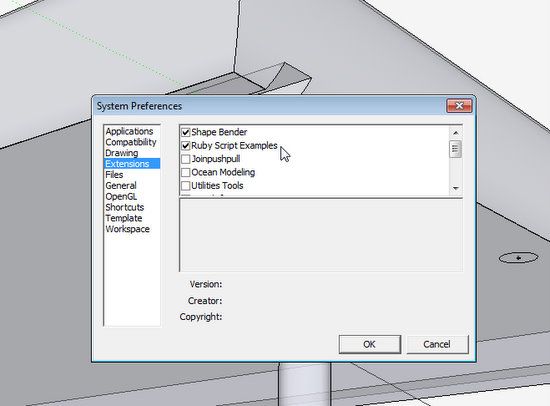Open the Workspace preferences category
550x406 pixels.
click(127, 229)
